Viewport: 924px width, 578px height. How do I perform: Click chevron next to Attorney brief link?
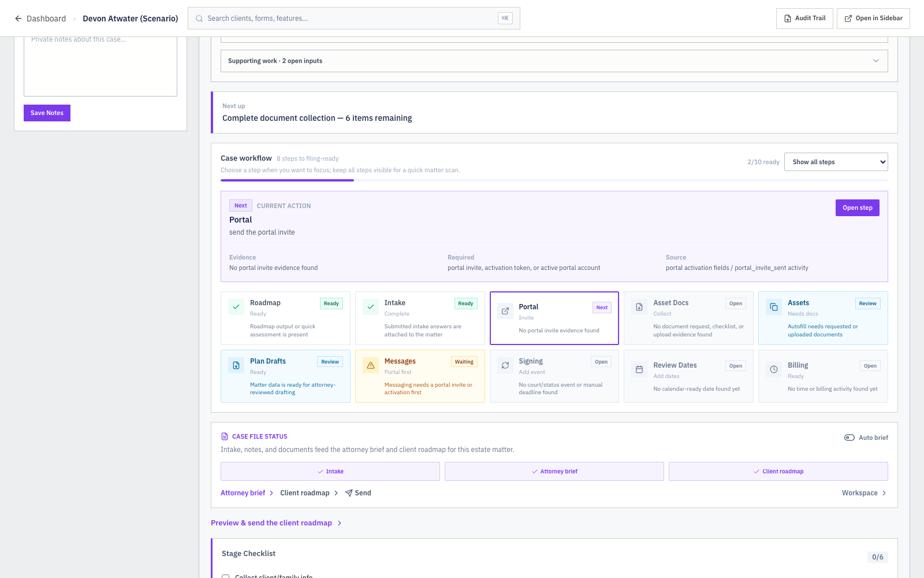point(271,493)
